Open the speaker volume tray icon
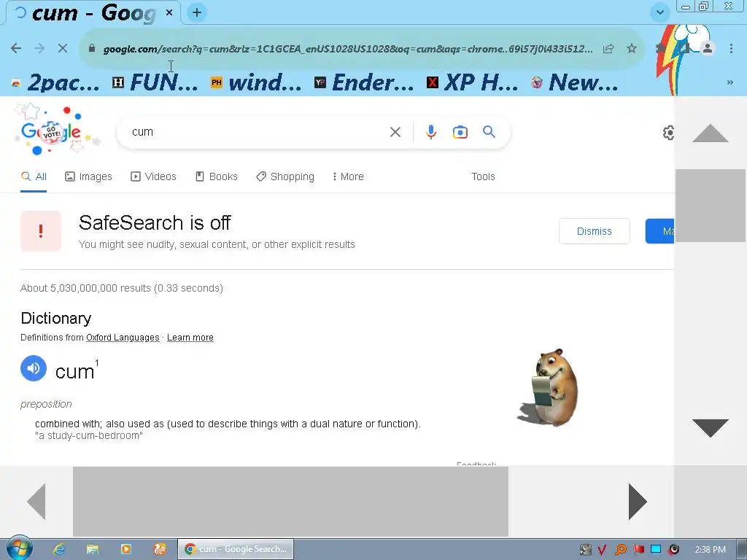 point(673,550)
